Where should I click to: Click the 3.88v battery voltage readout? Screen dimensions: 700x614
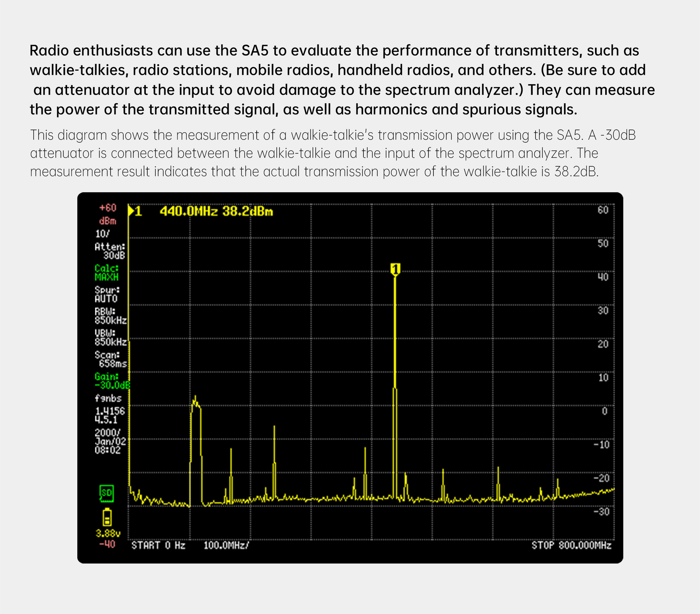[108, 534]
